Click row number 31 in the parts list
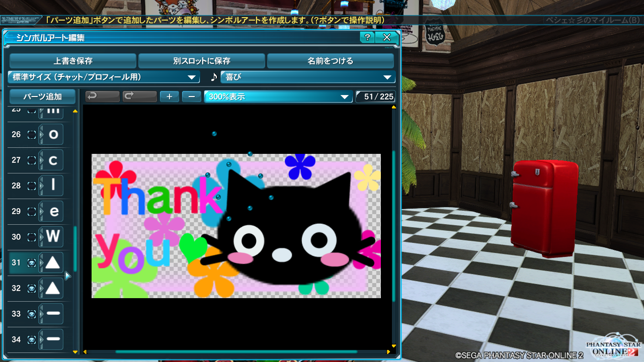The height and width of the screenshot is (362, 644). tap(16, 262)
